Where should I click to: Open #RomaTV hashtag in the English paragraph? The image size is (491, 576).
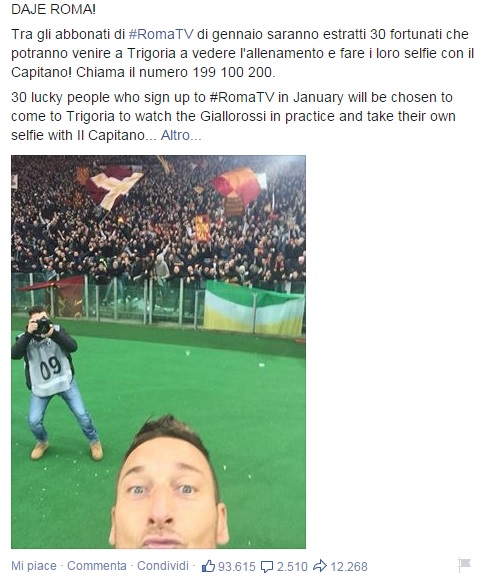[242, 97]
